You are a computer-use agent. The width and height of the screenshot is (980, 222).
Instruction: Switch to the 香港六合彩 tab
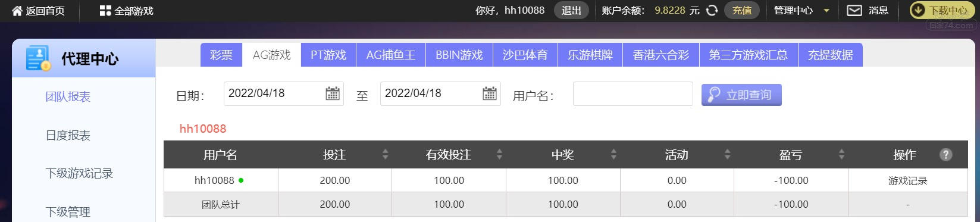(661, 55)
